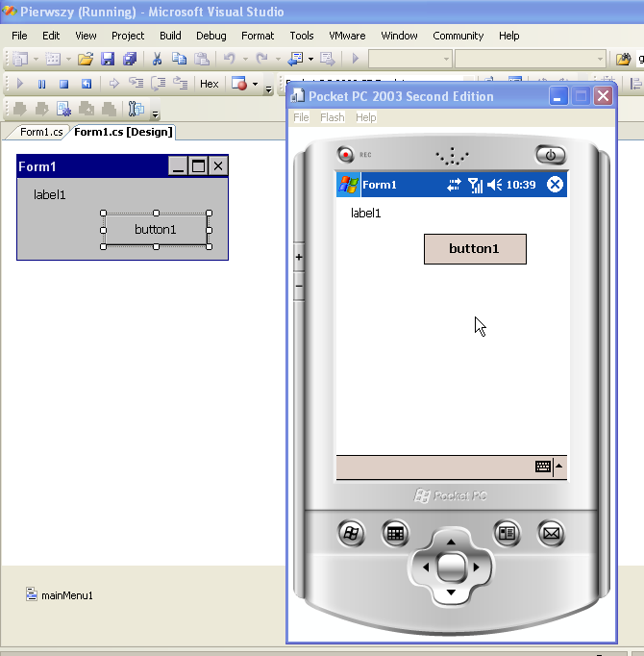The image size is (644, 656).
Task: Click the device connection wrench icon
Action: point(136,110)
